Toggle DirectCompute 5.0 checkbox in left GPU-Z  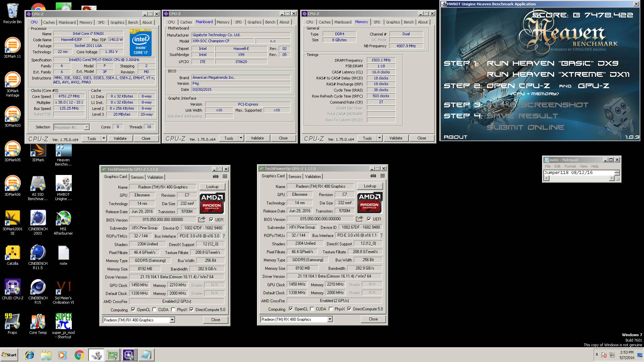(192, 310)
